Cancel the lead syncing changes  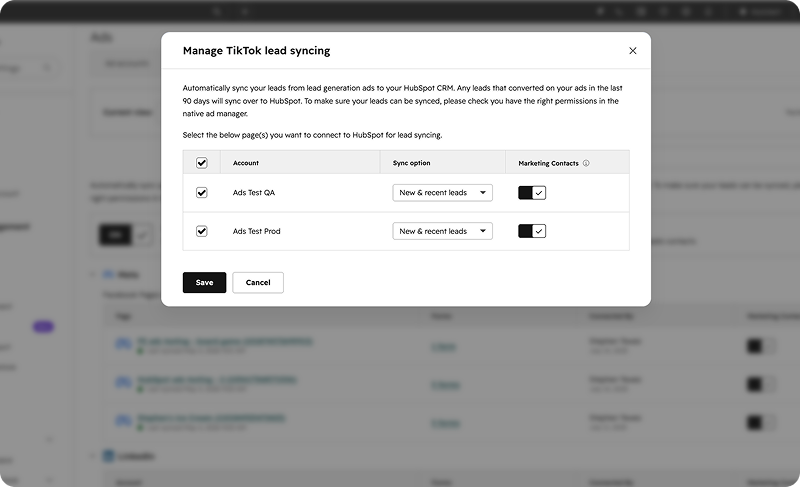pos(258,283)
